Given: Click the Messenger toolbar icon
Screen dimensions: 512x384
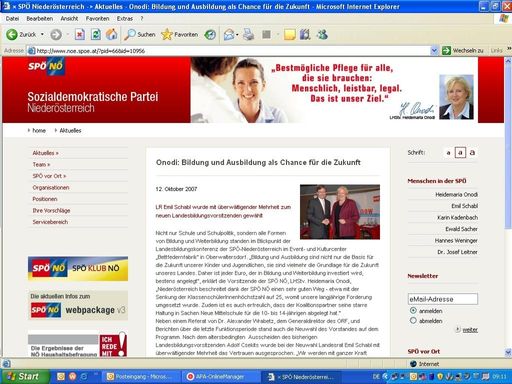Looking at the screenshot, I should tap(322, 34).
